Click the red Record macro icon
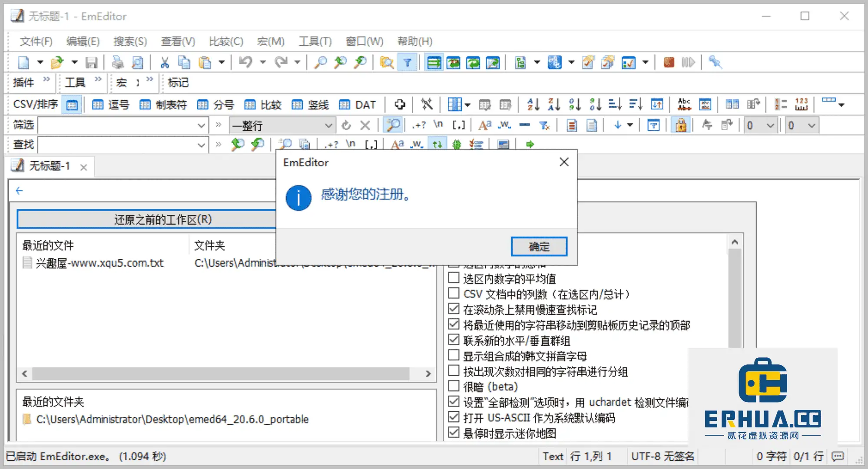The width and height of the screenshot is (868, 469). coord(669,62)
